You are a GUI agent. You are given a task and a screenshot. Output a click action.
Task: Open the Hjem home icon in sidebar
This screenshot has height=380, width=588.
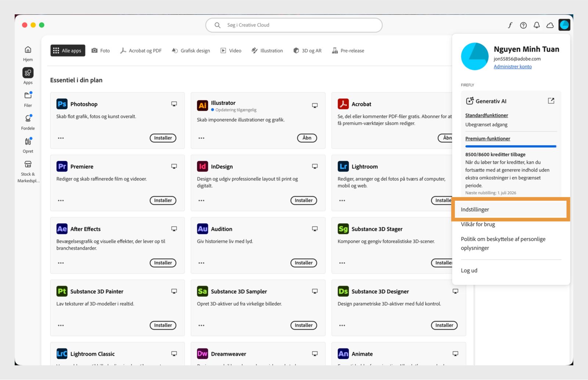coord(28,50)
